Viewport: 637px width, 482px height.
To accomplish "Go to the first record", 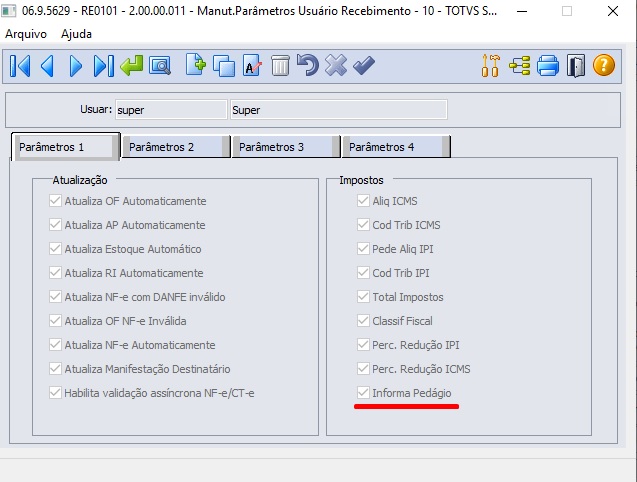I will tap(20, 65).
